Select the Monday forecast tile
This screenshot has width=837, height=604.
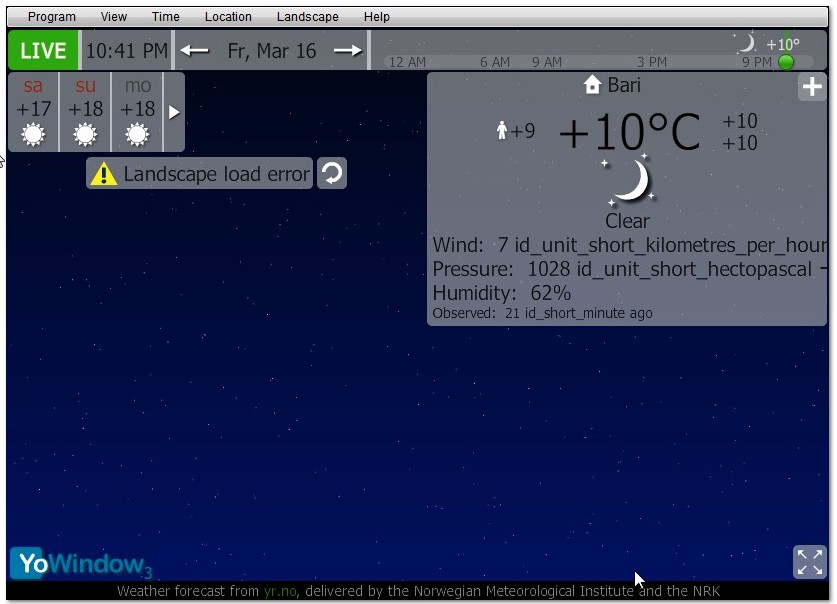pos(137,112)
